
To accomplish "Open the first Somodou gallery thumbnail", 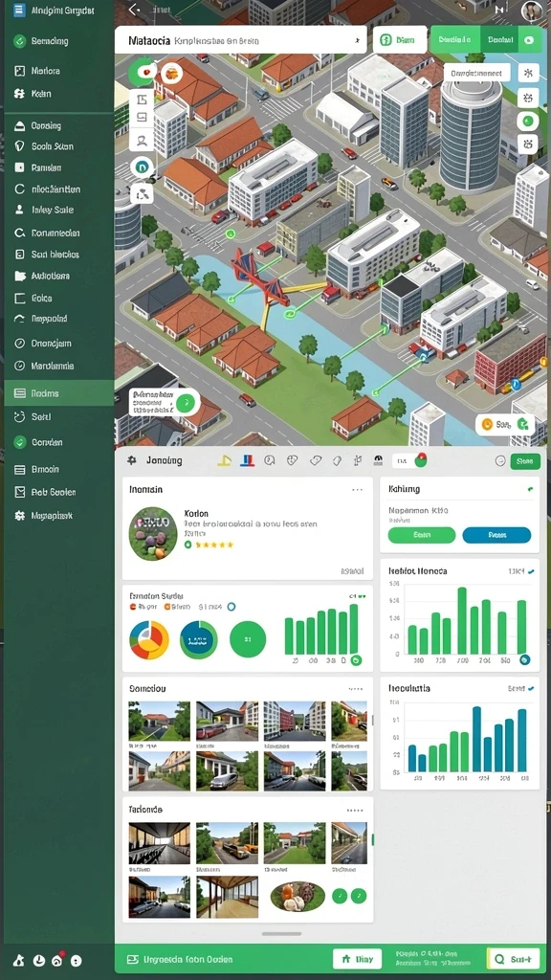I will 159,721.
